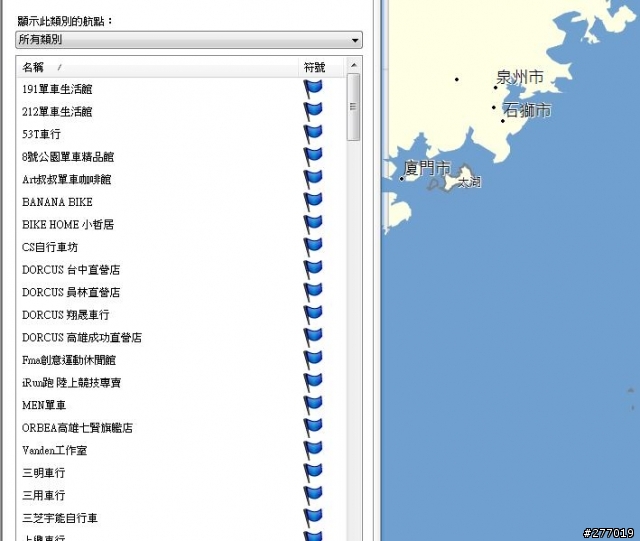Click the list scrollbar up arrow
The image size is (640, 541).
click(353, 65)
